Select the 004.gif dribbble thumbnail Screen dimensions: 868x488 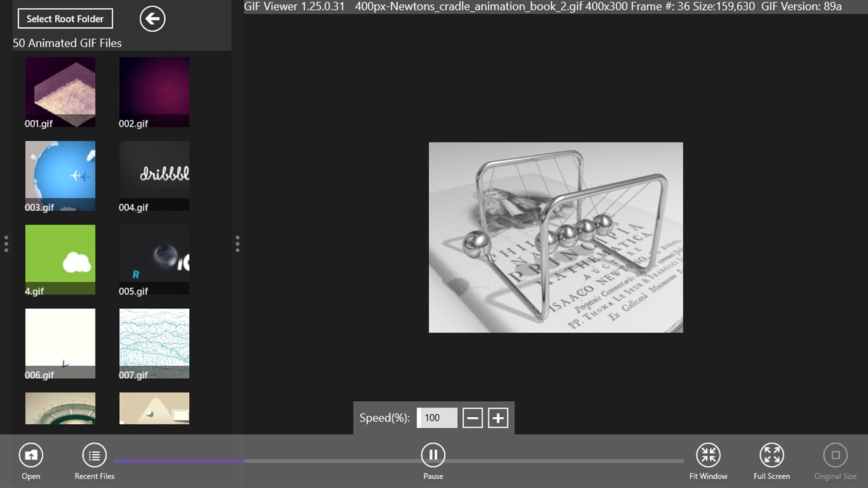pos(154,175)
